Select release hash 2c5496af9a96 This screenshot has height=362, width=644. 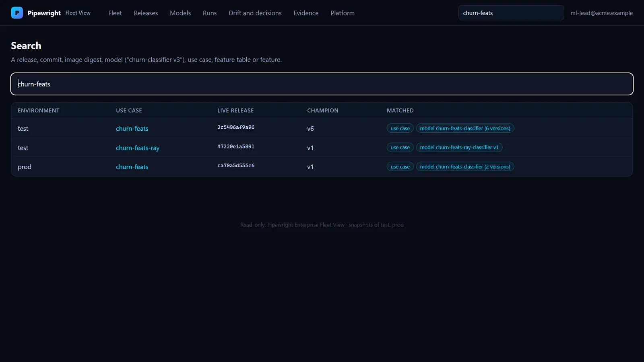[x=236, y=127]
